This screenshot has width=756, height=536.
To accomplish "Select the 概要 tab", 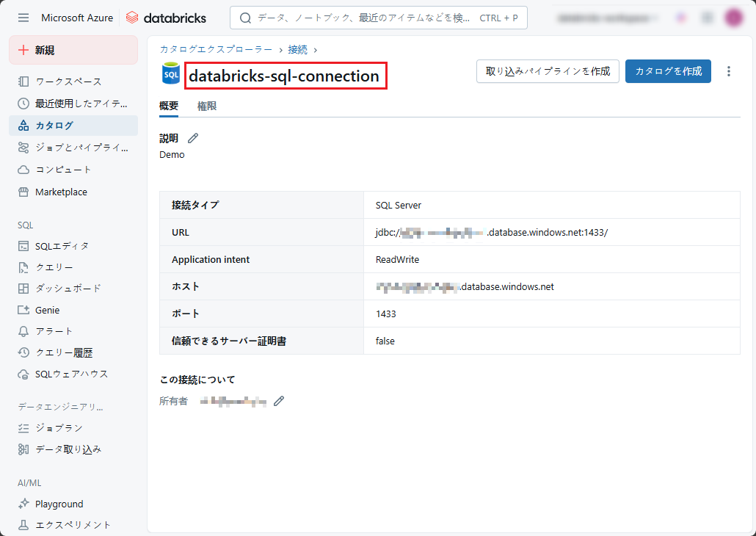I will click(169, 106).
